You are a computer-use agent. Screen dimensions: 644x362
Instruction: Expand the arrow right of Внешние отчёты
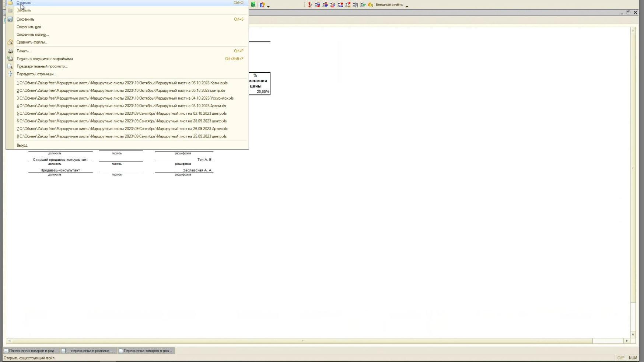[x=407, y=6]
